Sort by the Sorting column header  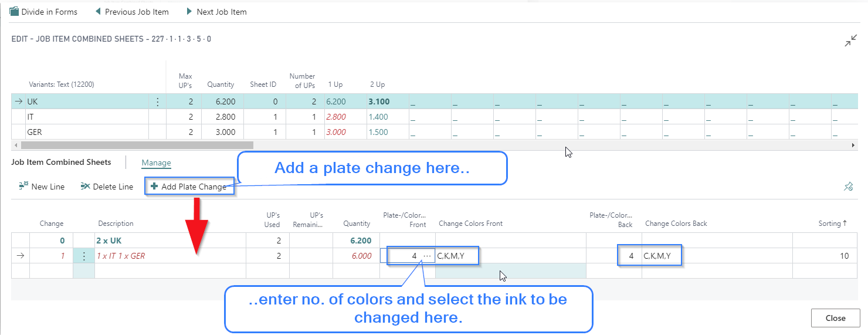[x=833, y=224]
